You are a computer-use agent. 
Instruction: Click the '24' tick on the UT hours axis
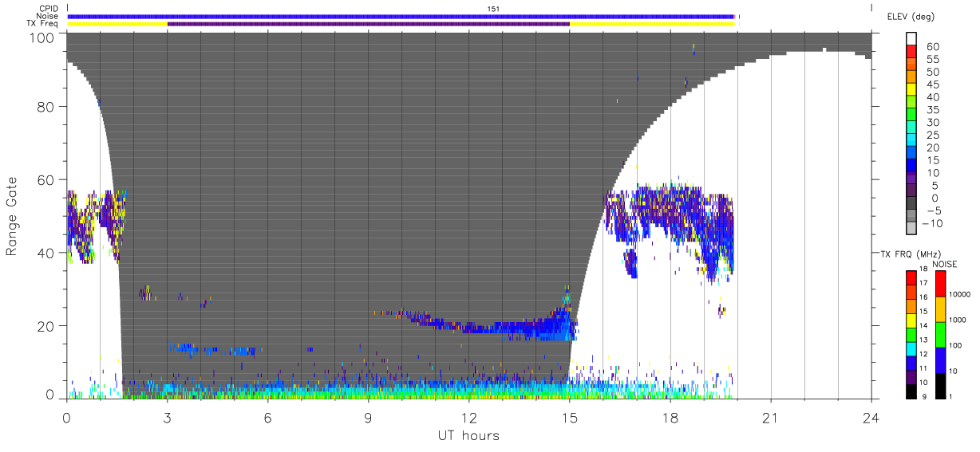tap(871, 417)
